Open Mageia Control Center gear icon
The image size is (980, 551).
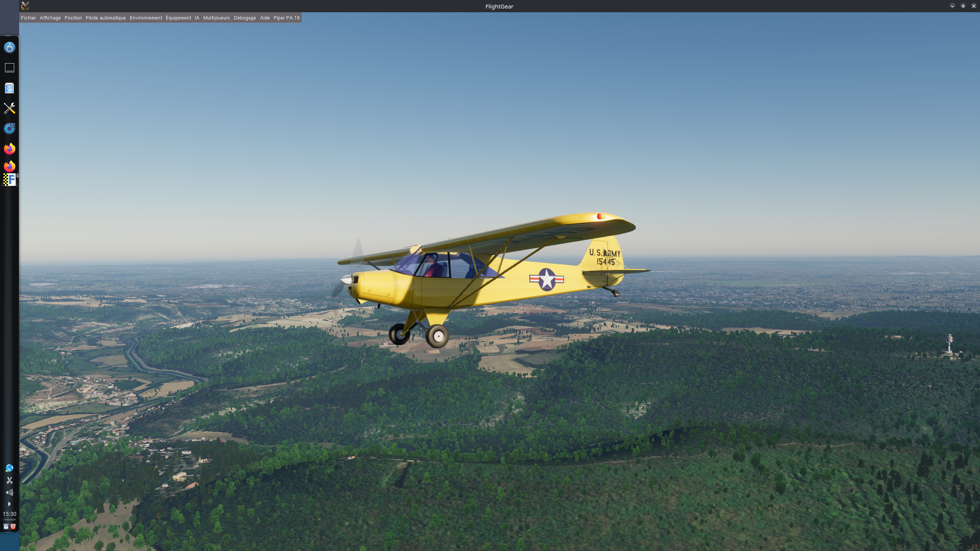click(9, 129)
